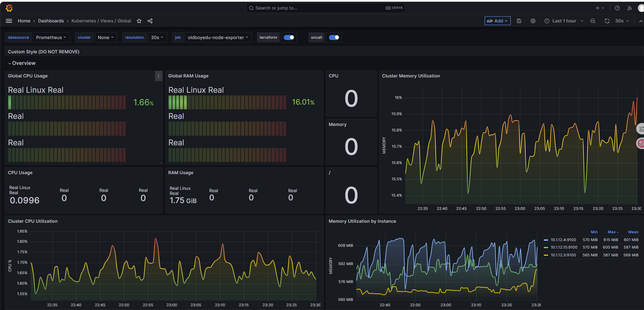Click the save dashboard icon
644x310 pixels.
tap(519, 21)
